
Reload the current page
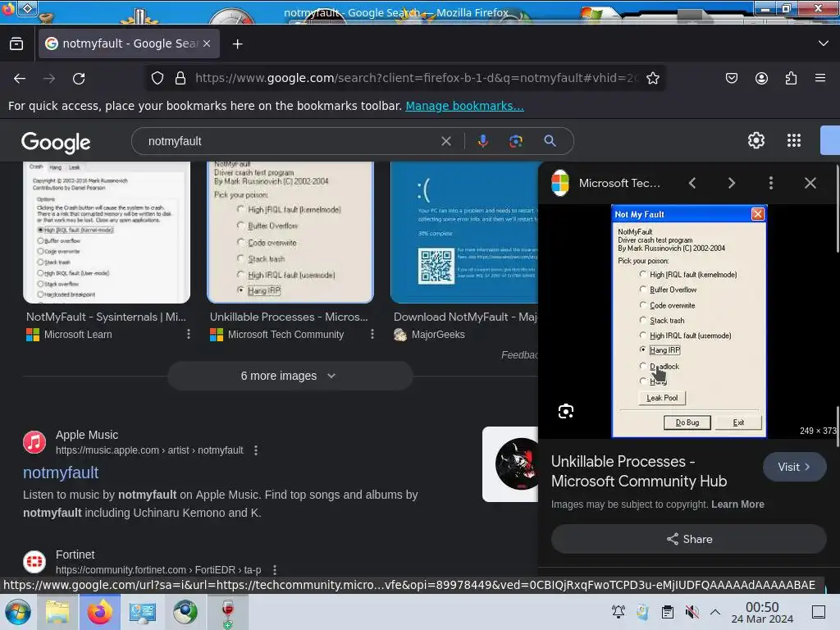[x=79, y=79]
